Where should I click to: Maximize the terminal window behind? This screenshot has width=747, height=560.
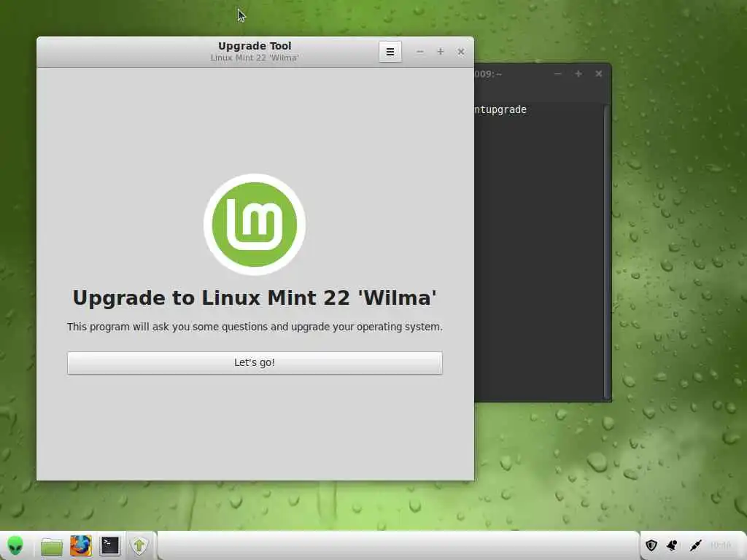point(578,74)
